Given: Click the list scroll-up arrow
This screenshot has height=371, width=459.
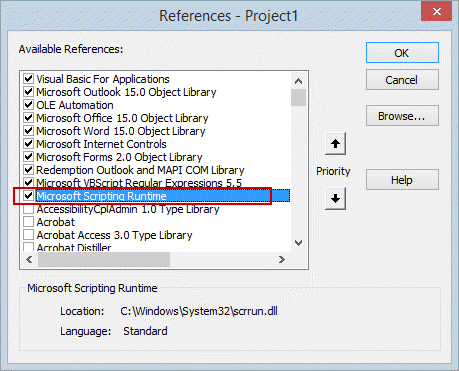Looking at the screenshot, I should [298, 81].
